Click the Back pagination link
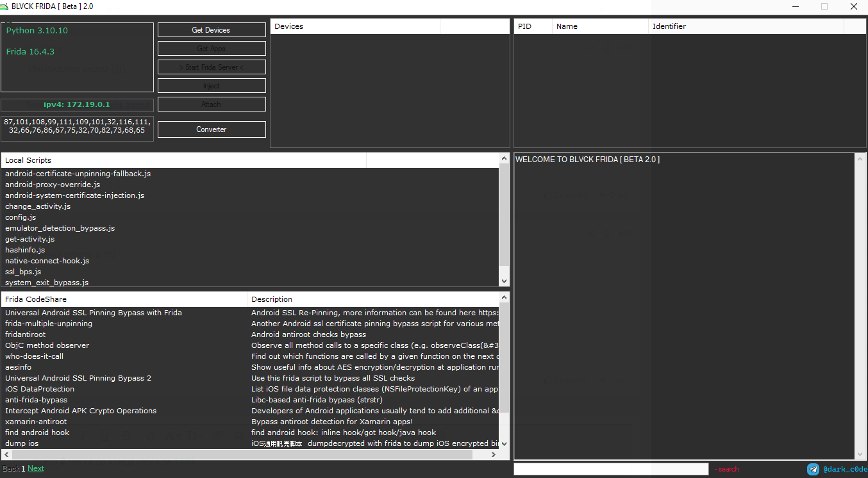Image resolution: width=868 pixels, height=478 pixels. 12,468
